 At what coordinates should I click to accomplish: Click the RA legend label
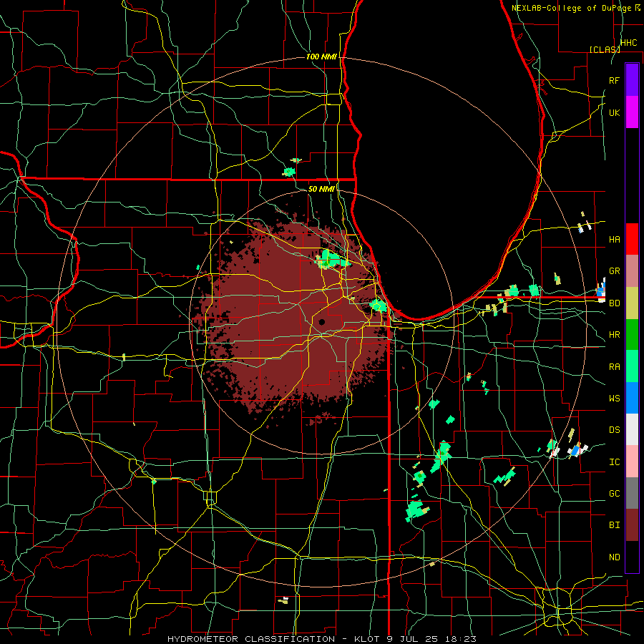(x=615, y=367)
